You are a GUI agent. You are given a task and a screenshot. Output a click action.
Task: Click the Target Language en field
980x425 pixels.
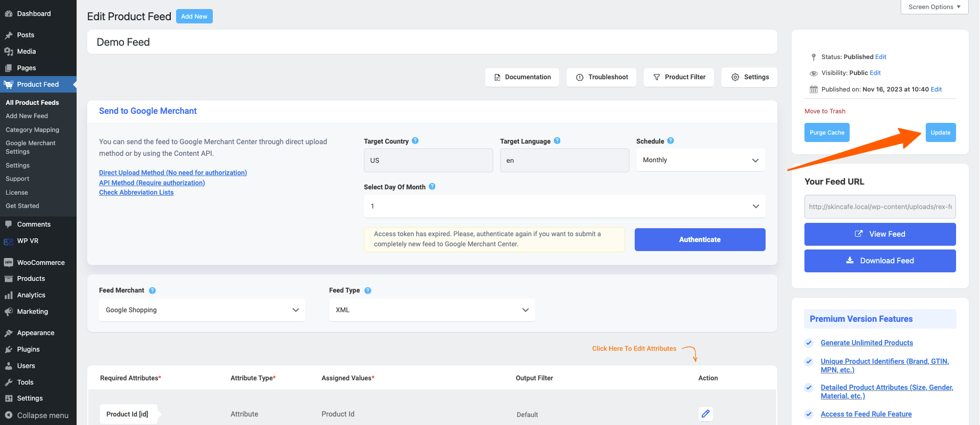click(x=564, y=160)
